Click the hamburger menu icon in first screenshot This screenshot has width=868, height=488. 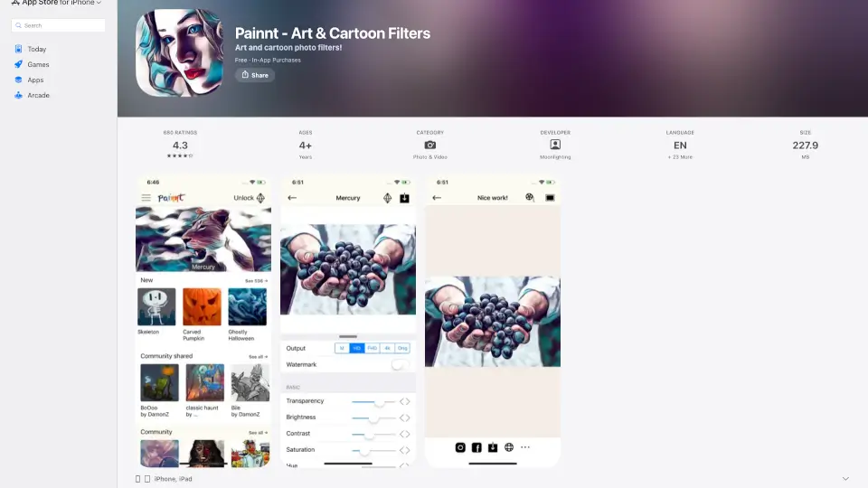coord(146,198)
